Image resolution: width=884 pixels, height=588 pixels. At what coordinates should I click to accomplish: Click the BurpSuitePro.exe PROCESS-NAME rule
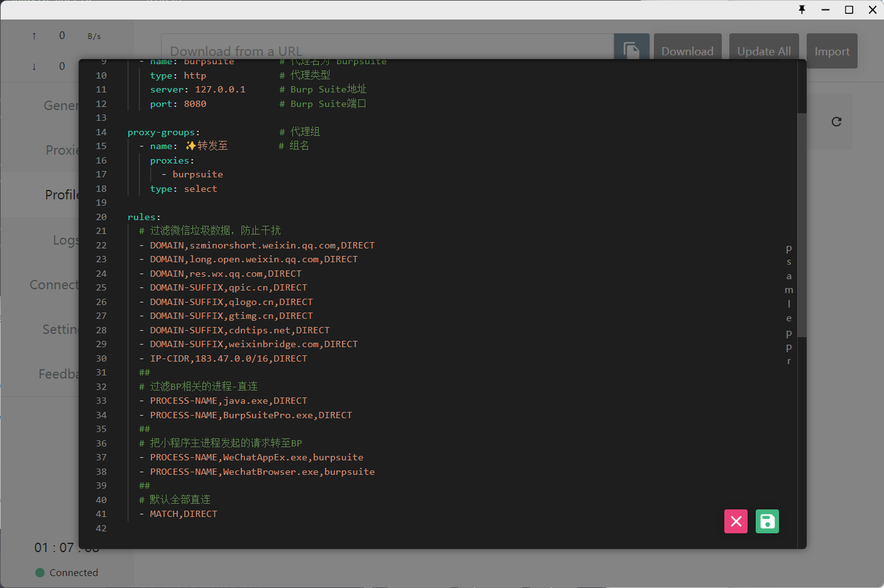[x=245, y=415]
